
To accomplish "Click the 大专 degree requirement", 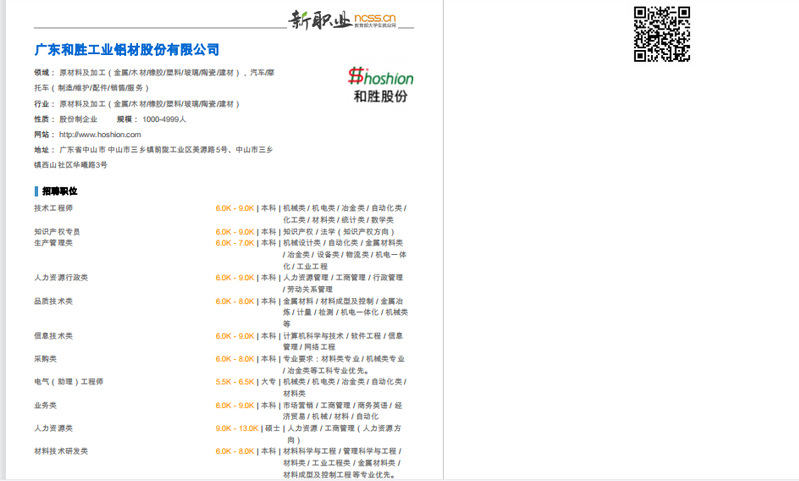I will tap(269, 382).
